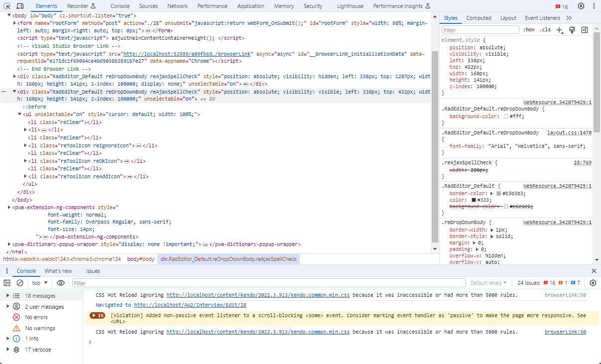Image resolution: width=601 pixels, height=364 pixels.
Task: Click the #b3b3b3 border-color swatch
Action: (x=498, y=193)
